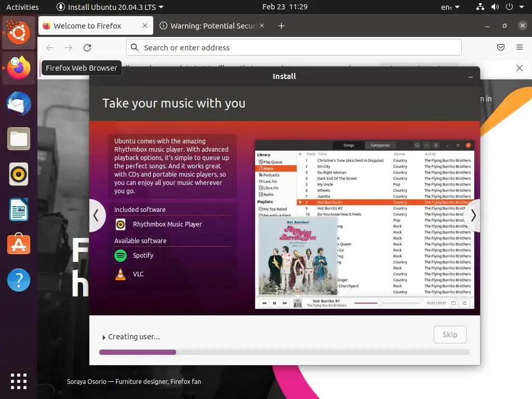Click the 'Included software' heading

[140, 210]
